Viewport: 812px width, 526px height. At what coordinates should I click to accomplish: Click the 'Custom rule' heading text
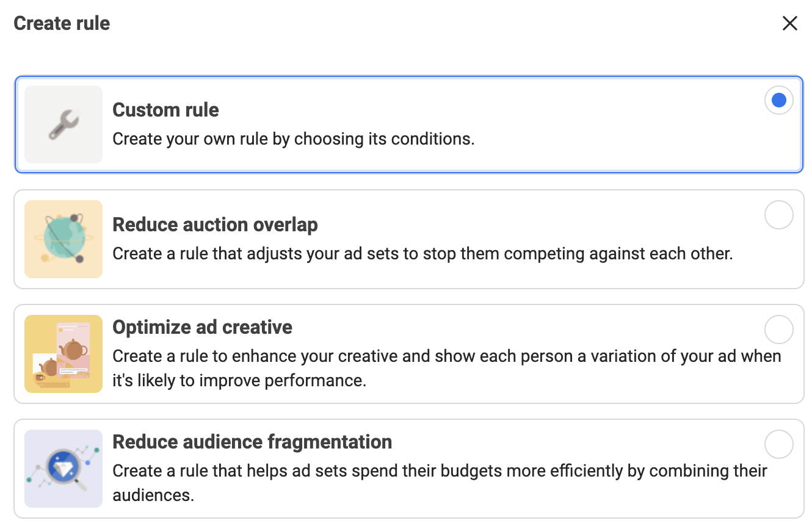[x=165, y=110]
